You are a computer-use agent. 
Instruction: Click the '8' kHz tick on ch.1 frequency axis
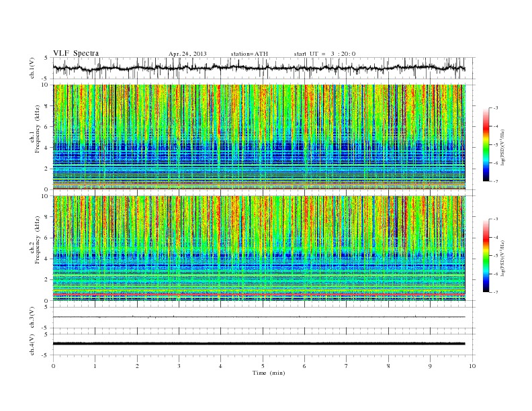(46, 106)
